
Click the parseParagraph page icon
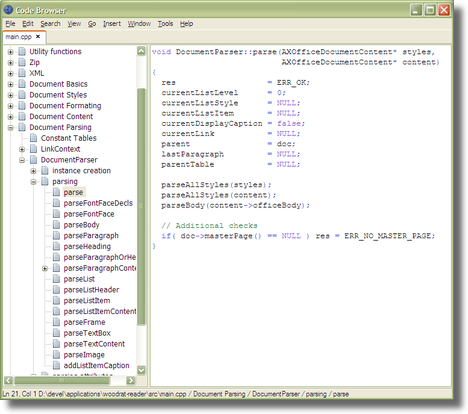pos(56,236)
